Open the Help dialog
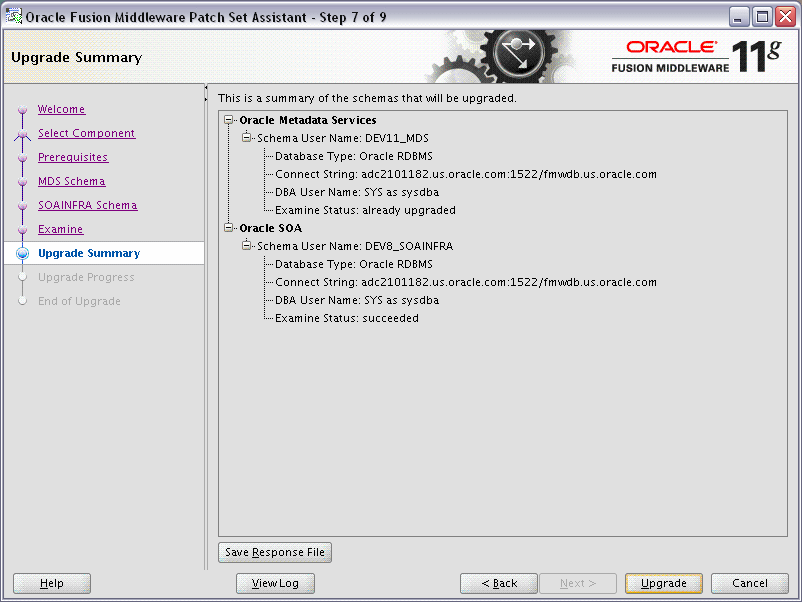This screenshot has height=602, width=802. pyautogui.click(x=52, y=583)
